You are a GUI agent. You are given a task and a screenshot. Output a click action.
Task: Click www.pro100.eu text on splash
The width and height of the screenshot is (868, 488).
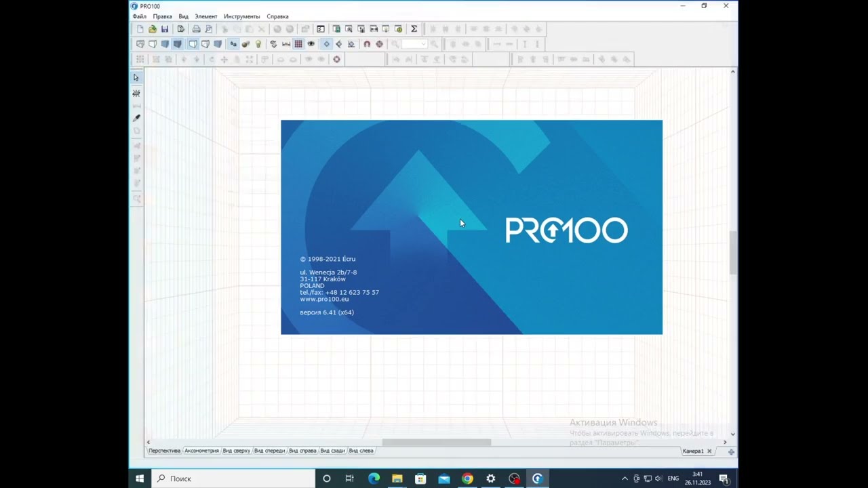324,299
